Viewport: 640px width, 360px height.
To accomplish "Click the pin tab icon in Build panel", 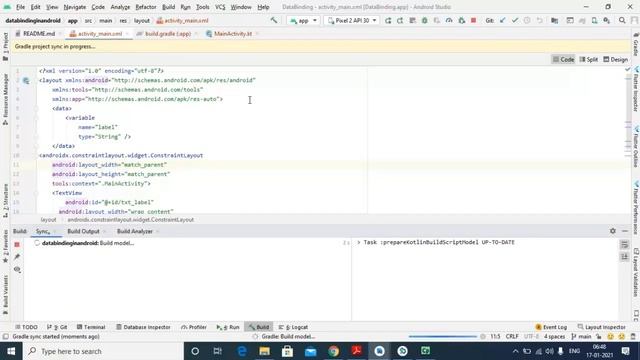I will pos(17,257).
